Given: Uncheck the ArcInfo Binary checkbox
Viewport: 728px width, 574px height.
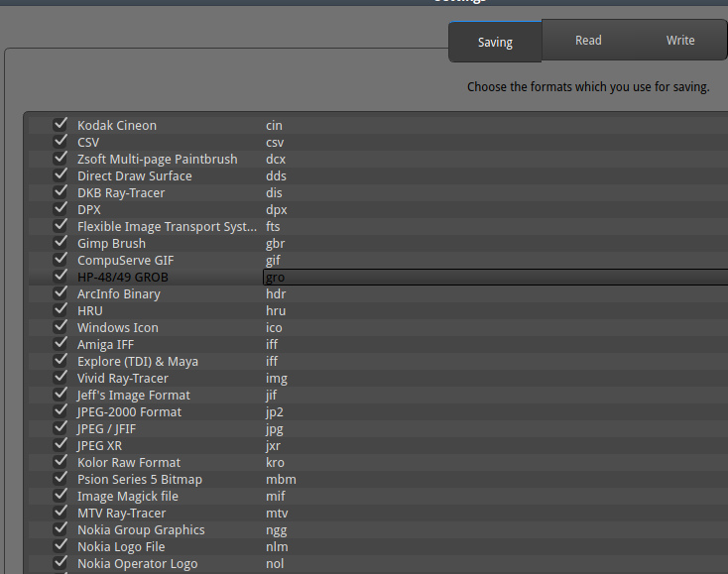Looking at the screenshot, I should pos(61,292).
